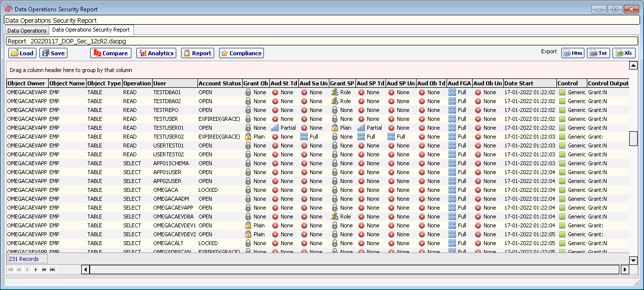
Task: Click Full grid icon under Aud Sa Un, TESTUSER02
Action: pyautogui.click(x=304, y=137)
